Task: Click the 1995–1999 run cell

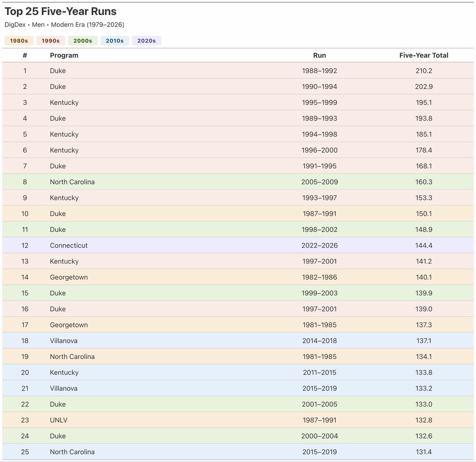Action: point(319,102)
